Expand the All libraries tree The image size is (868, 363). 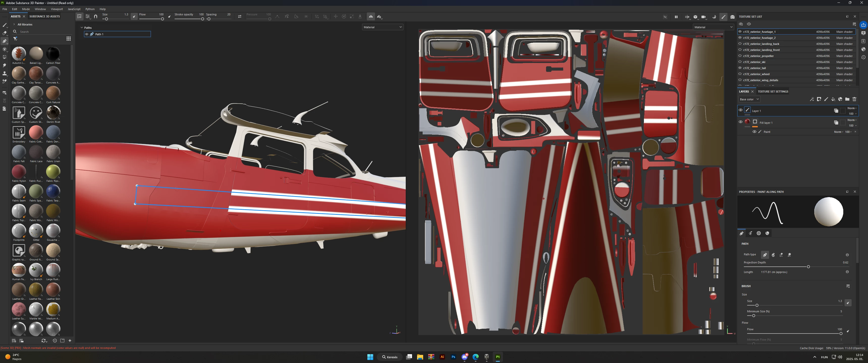(x=14, y=24)
